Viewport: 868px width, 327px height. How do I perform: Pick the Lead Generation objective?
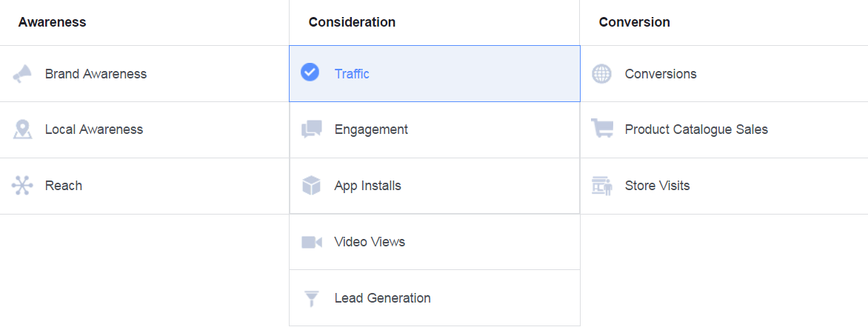point(382,298)
